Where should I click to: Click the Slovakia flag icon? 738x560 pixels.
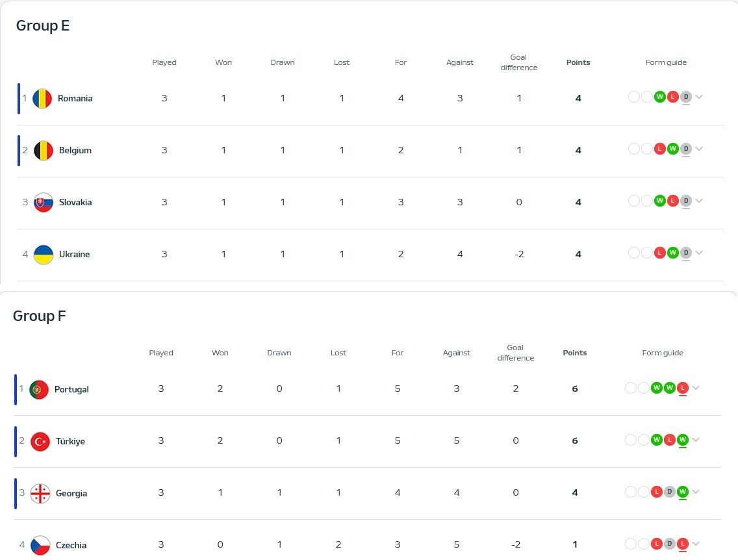click(x=43, y=203)
